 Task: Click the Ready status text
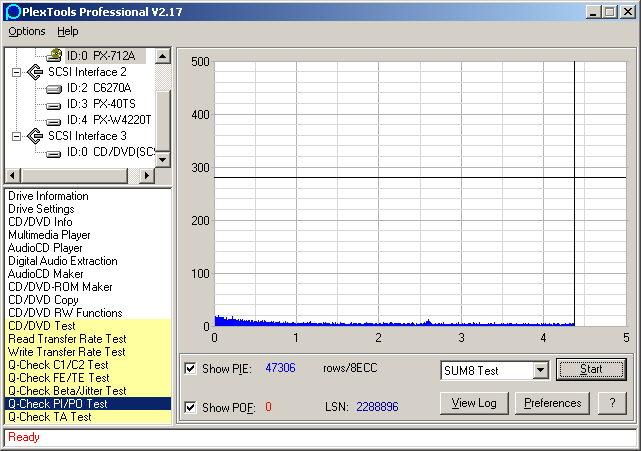24,437
